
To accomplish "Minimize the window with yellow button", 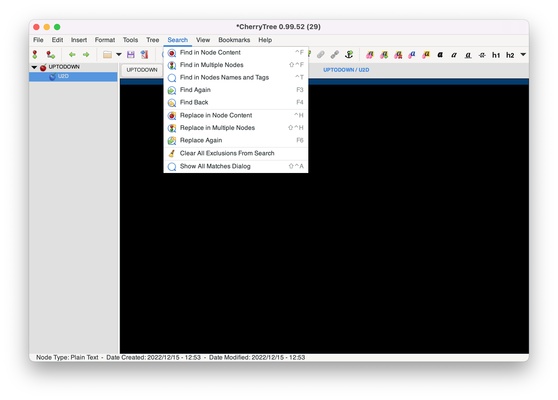I will pos(47,27).
